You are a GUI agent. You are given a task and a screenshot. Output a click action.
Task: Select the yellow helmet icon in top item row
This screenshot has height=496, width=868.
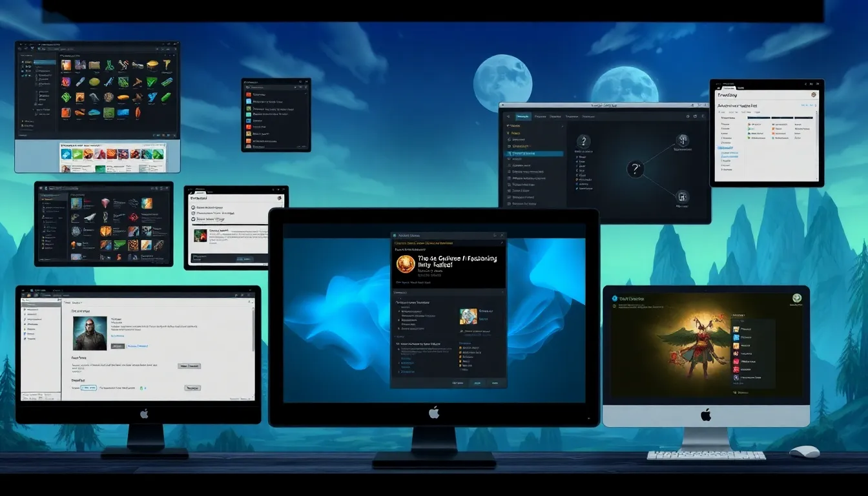[152, 65]
